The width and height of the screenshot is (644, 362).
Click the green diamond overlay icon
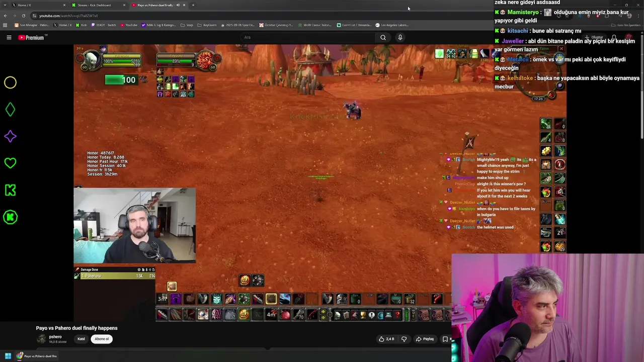[x=10, y=109]
